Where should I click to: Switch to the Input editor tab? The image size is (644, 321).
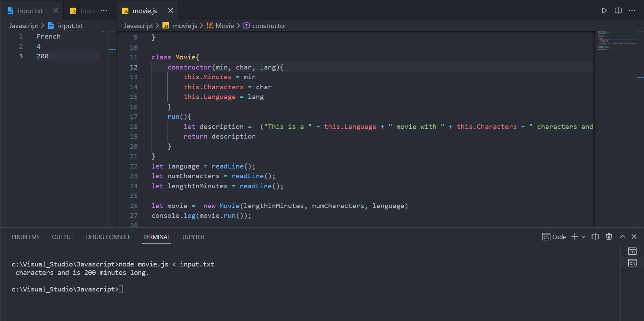pyautogui.click(x=88, y=11)
